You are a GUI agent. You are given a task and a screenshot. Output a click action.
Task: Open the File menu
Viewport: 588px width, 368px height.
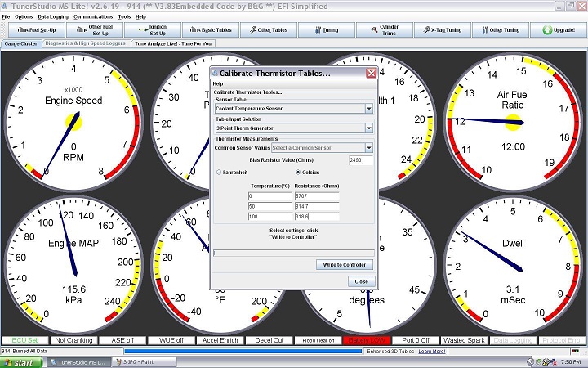[x=6, y=17]
